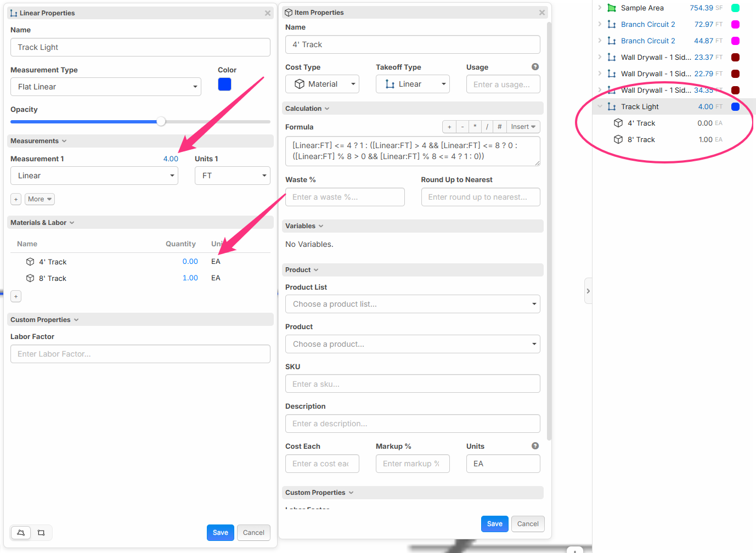Click the Waste % input field
Screen dimensions: 756x553
(345, 197)
